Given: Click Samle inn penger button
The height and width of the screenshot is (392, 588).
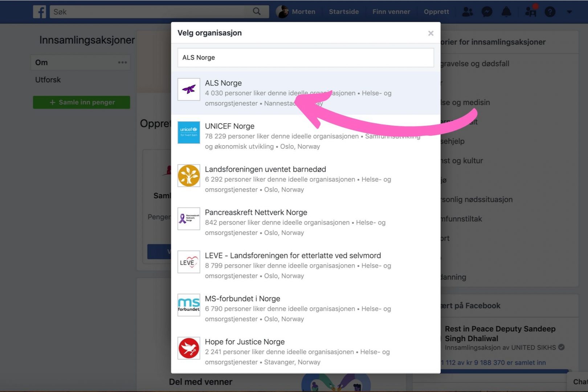Looking at the screenshot, I should [x=81, y=102].
